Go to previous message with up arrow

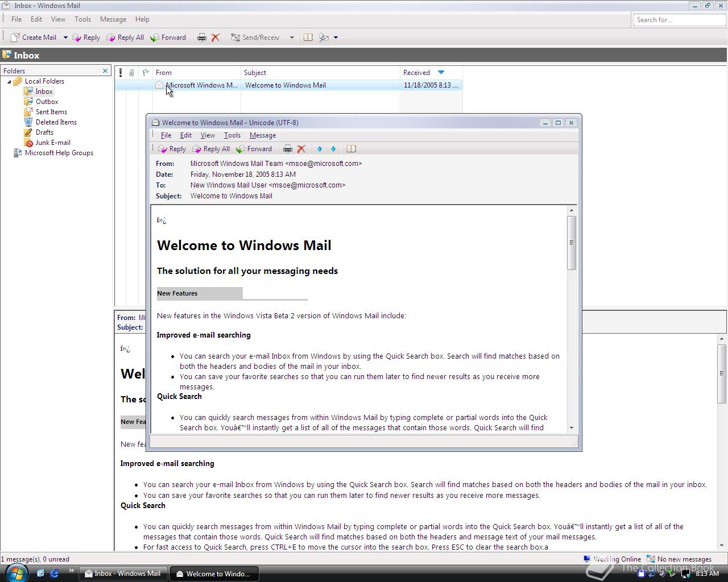point(320,149)
